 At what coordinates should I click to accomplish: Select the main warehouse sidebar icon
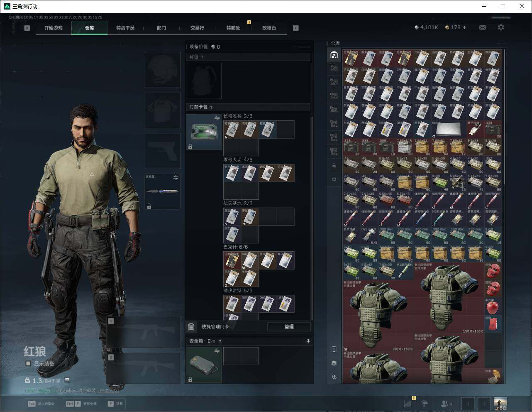[x=334, y=55]
